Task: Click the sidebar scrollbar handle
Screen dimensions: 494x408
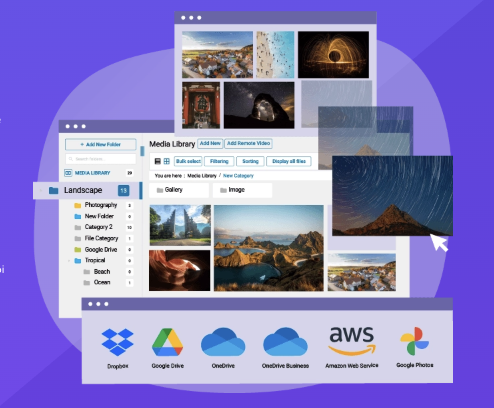Action: coord(142,151)
